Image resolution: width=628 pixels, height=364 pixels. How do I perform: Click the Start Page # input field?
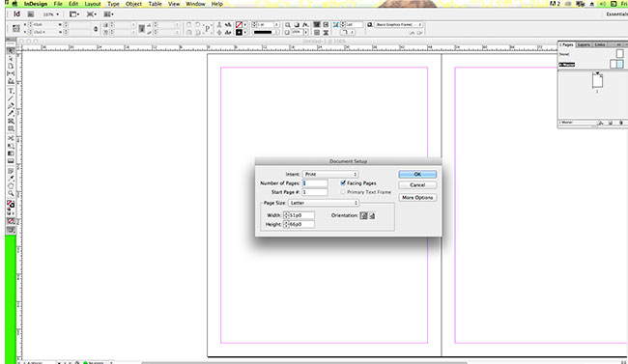pyautogui.click(x=315, y=192)
